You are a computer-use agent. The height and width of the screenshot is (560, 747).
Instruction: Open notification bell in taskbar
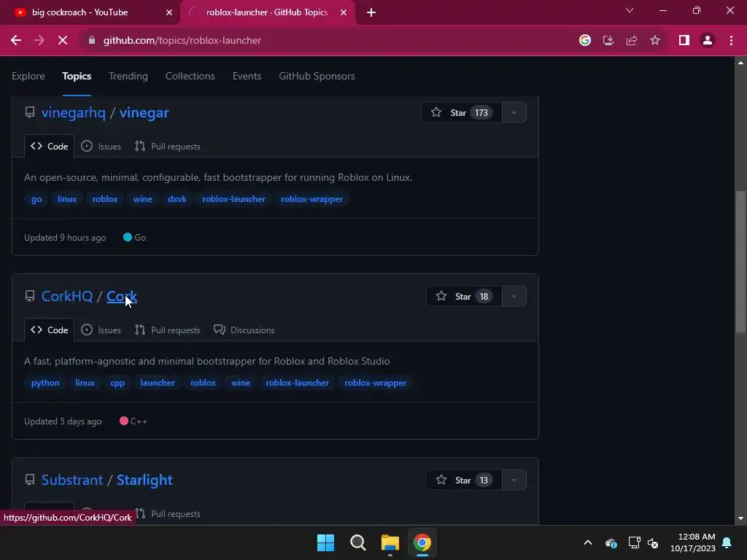point(727,542)
